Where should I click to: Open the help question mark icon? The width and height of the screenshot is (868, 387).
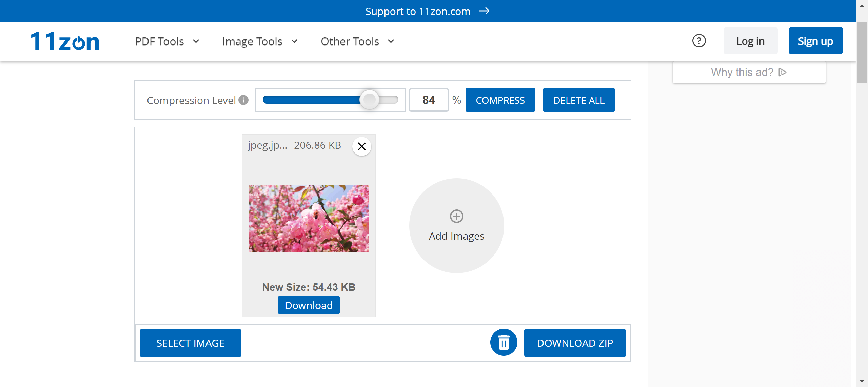tap(699, 41)
